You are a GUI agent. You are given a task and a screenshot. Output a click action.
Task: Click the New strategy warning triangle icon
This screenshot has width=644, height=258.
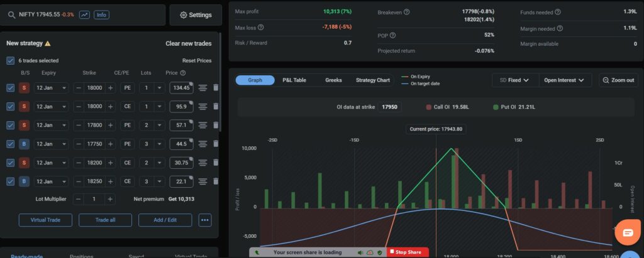(48, 43)
